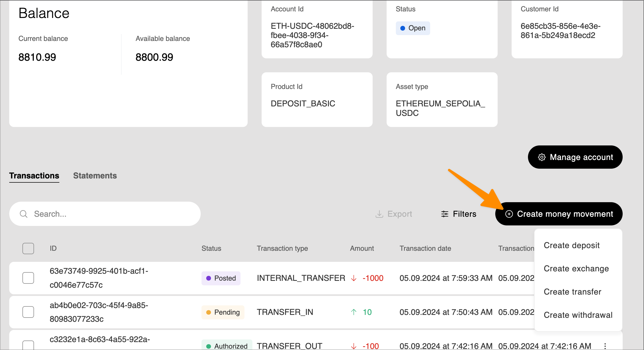The image size is (644, 350).
Task: Click the plus icon in Create money movement
Action: tap(509, 214)
